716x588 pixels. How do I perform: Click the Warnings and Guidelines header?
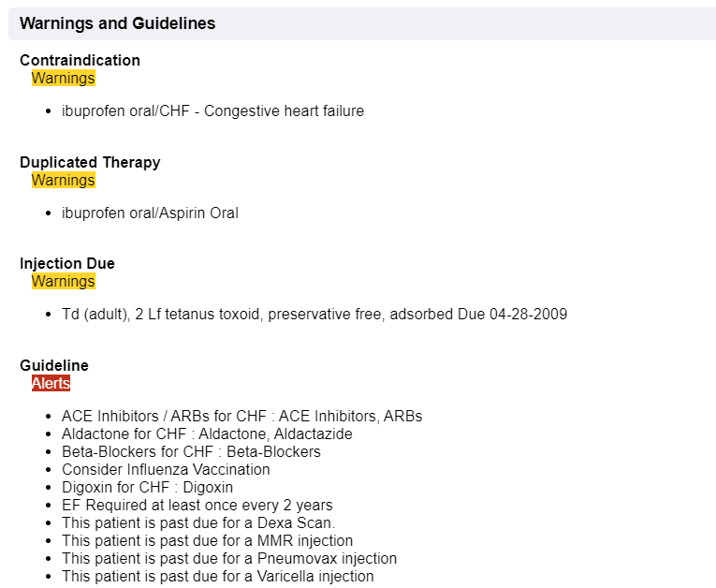pos(117,23)
